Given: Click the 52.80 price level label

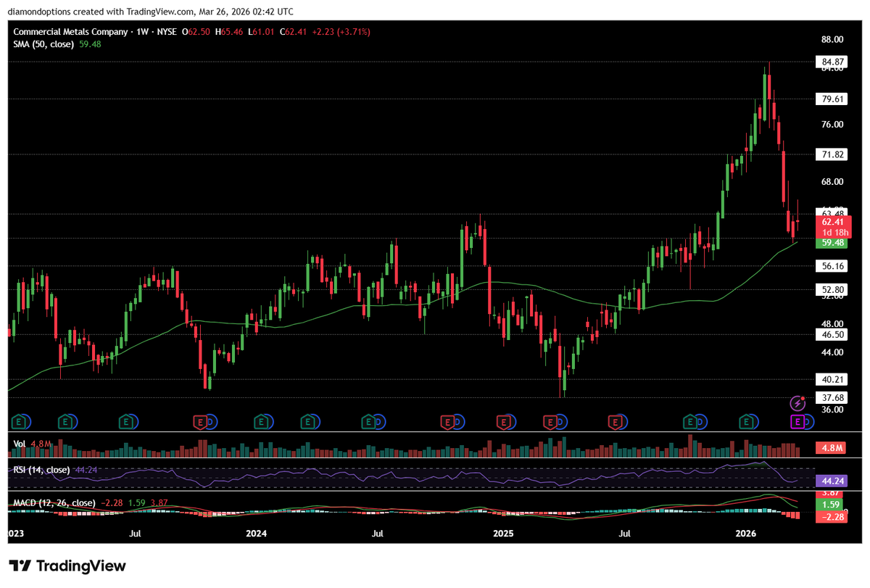Looking at the screenshot, I should [831, 289].
